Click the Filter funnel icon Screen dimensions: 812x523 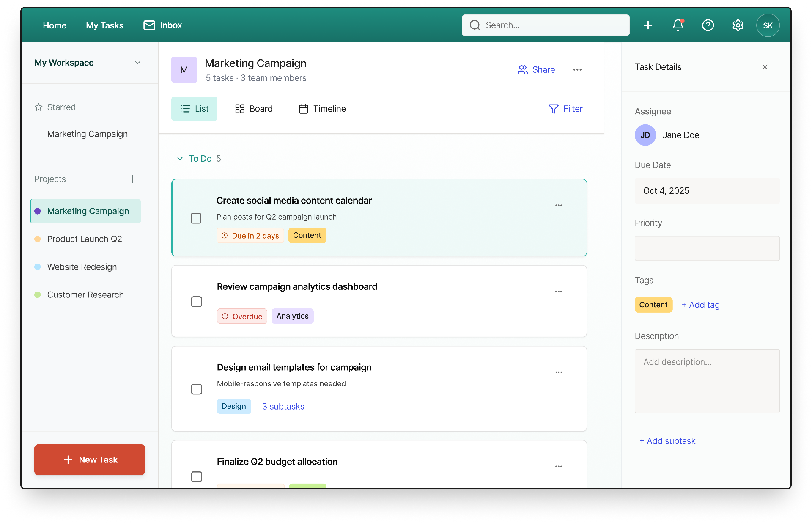553,109
